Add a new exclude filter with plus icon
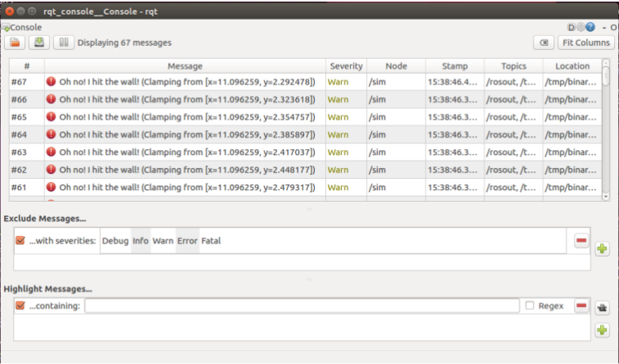The height and width of the screenshot is (364, 619). (602, 248)
